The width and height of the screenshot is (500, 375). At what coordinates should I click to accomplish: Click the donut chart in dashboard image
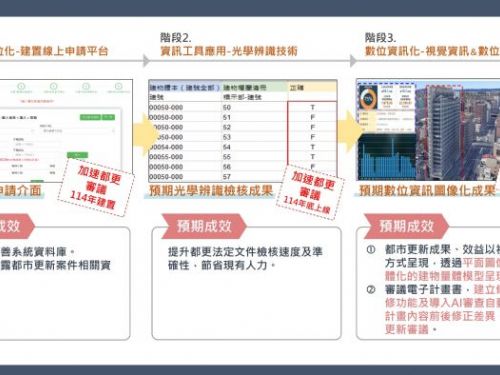coord(368,98)
